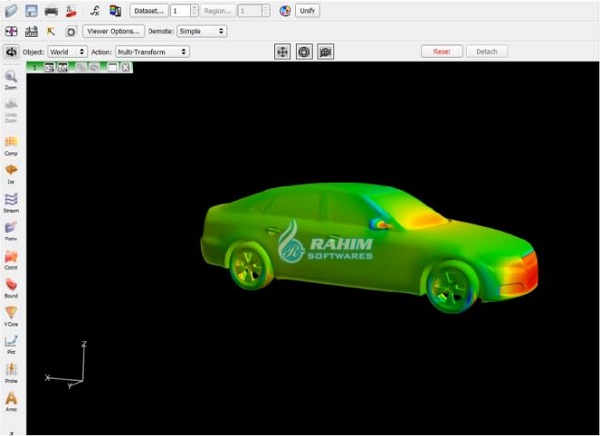The width and height of the screenshot is (600, 436).
Task: Toggle the rotate transform mode button
Action: [x=304, y=51]
